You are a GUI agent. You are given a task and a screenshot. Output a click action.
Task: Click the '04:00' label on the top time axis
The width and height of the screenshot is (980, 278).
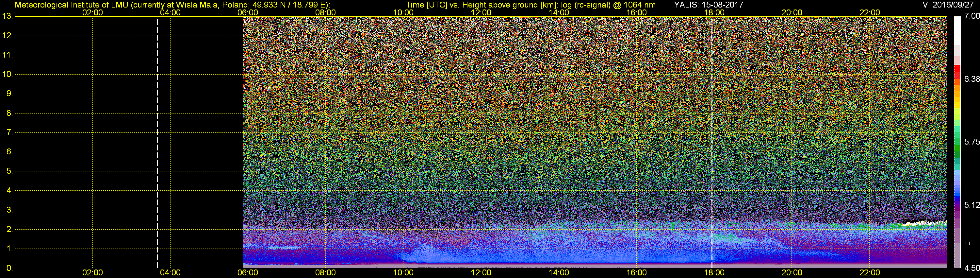tap(170, 12)
